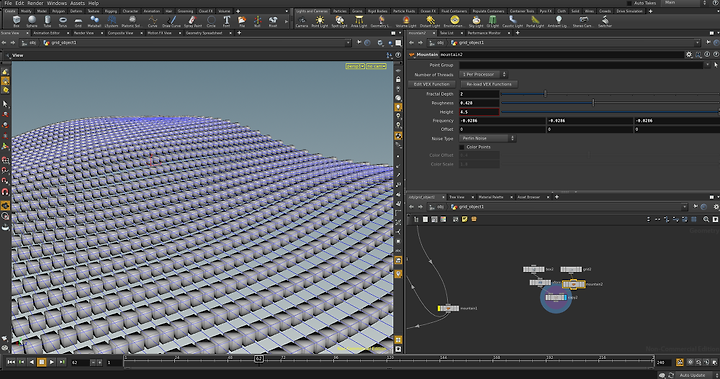Click the Point Group input field
The width and height of the screenshot is (720, 379).
581,65
